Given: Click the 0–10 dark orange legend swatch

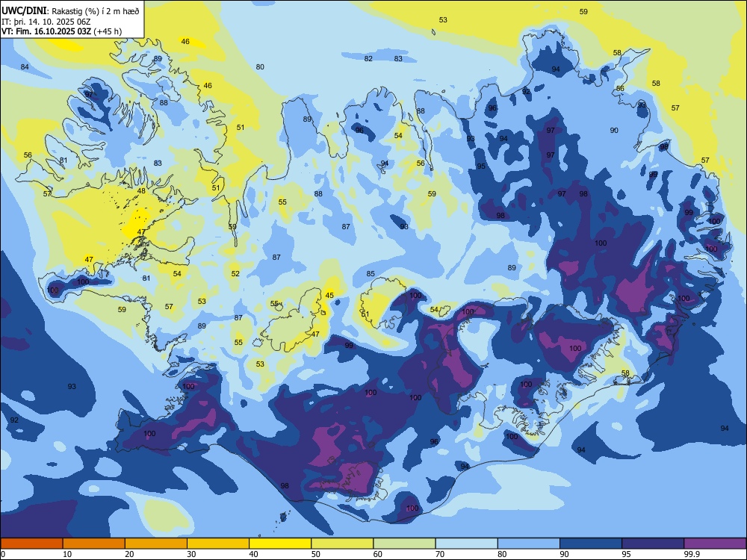Looking at the screenshot, I should click(x=31, y=544).
